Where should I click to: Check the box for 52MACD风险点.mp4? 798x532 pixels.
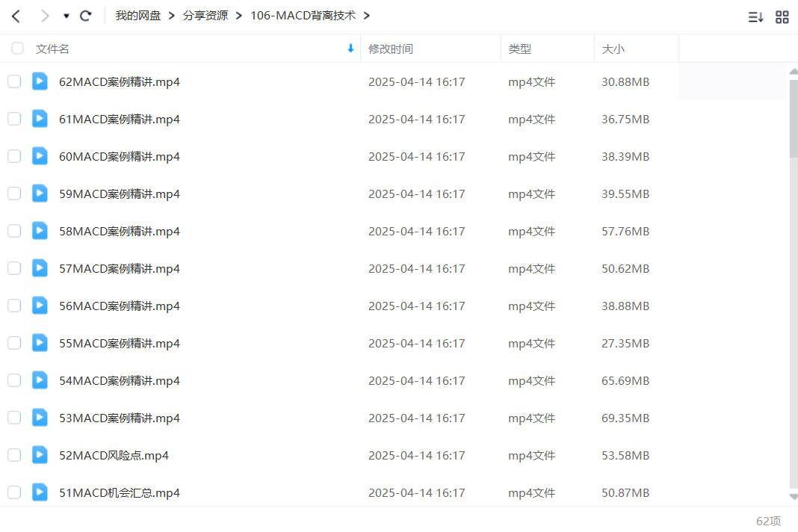[14, 455]
